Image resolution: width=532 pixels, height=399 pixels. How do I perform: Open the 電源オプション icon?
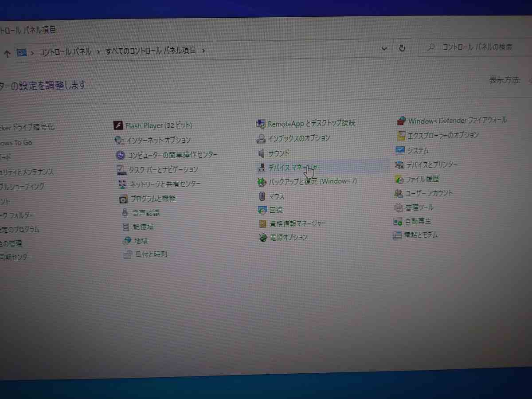click(x=263, y=238)
